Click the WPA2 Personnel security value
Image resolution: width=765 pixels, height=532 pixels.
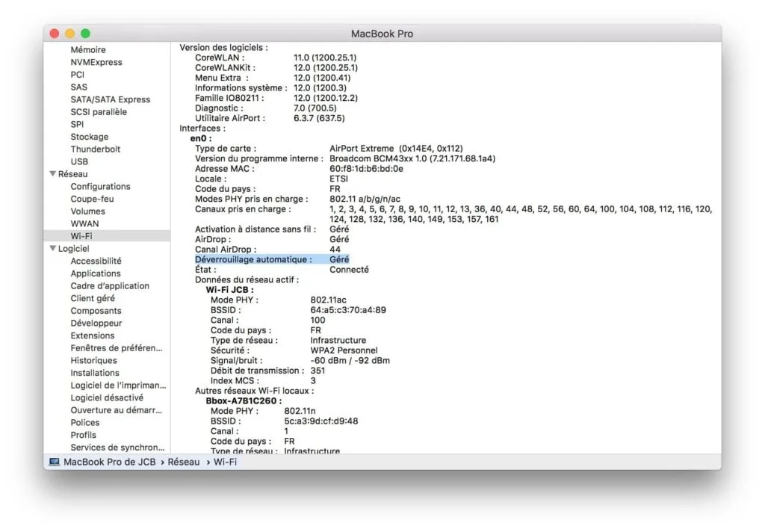pyautogui.click(x=344, y=350)
